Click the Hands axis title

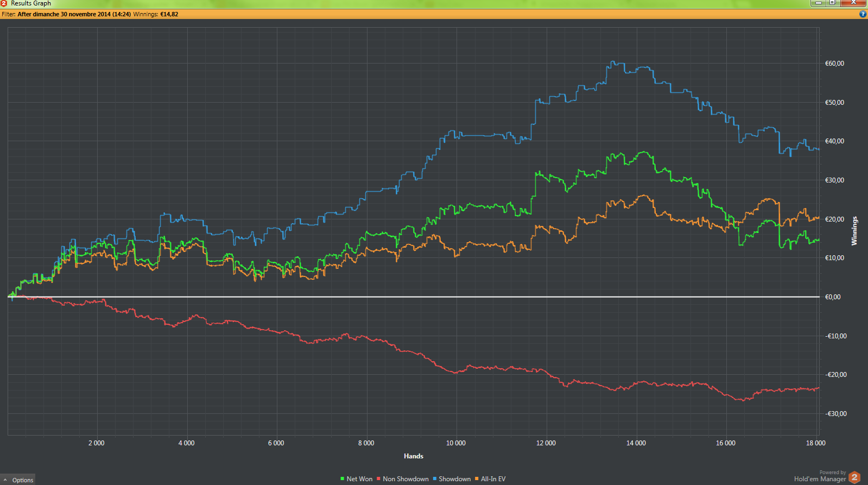point(414,456)
